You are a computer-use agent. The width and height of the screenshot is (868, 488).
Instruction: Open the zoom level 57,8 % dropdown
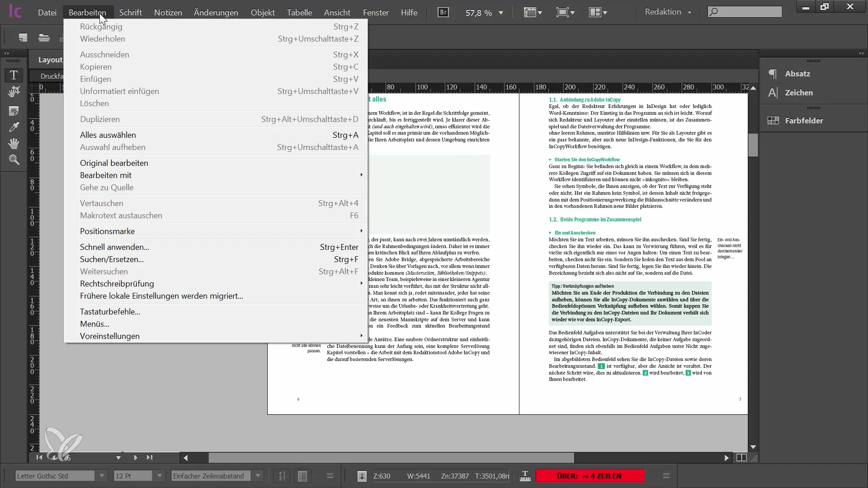click(501, 13)
